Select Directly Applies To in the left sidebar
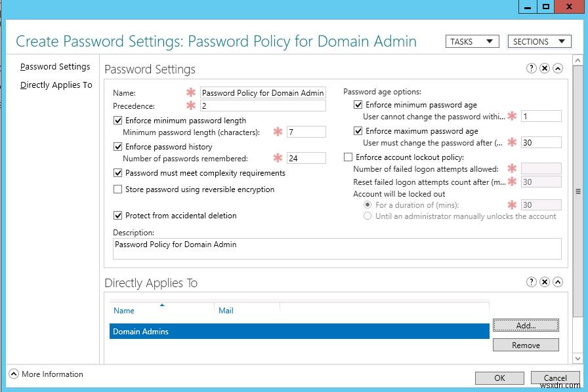This screenshot has height=392, width=588. tap(56, 85)
